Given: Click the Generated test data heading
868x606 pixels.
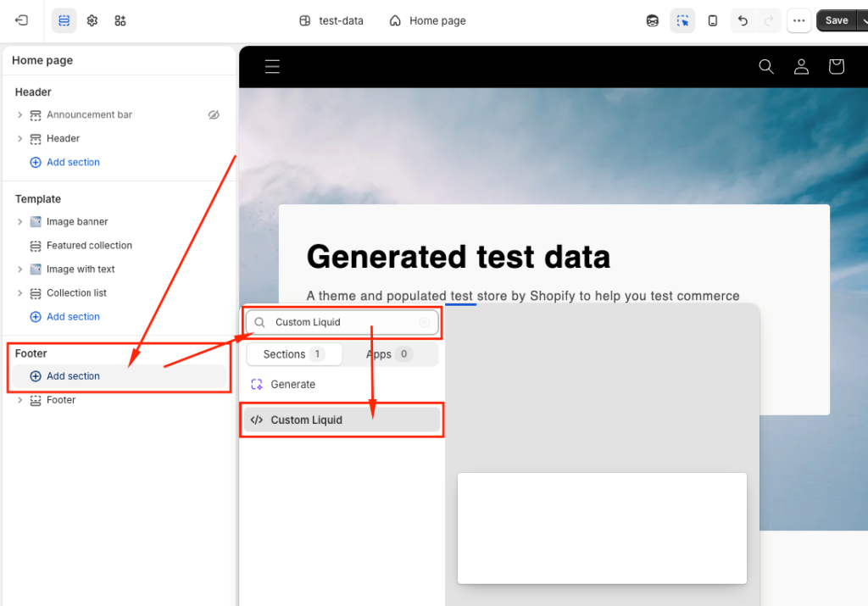Looking at the screenshot, I should (x=459, y=258).
